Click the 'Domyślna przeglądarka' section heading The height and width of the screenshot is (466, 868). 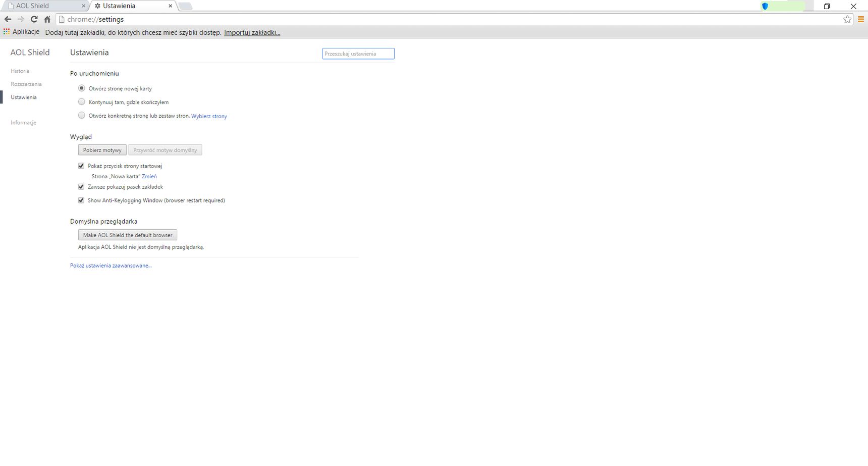pyautogui.click(x=104, y=222)
